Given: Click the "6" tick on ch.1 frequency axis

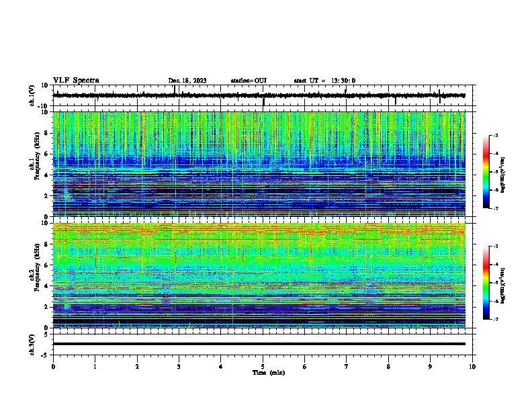Looking at the screenshot, I should tap(46, 154).
